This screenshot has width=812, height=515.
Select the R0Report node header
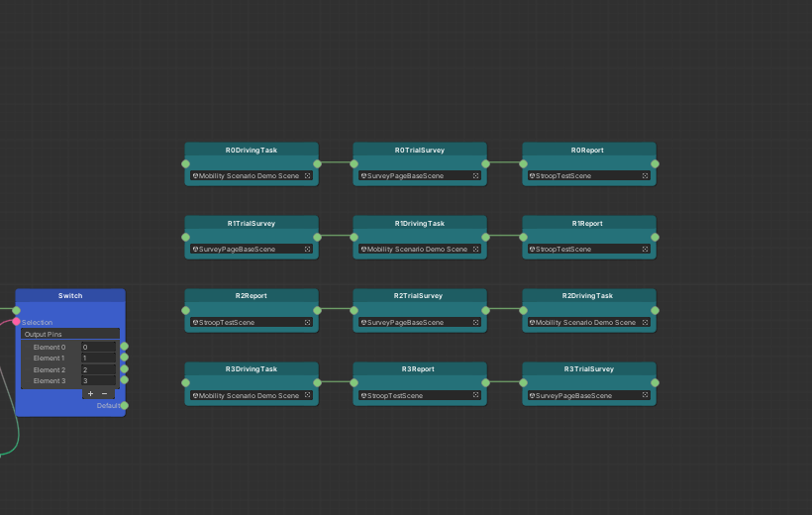tap(589, 150)
